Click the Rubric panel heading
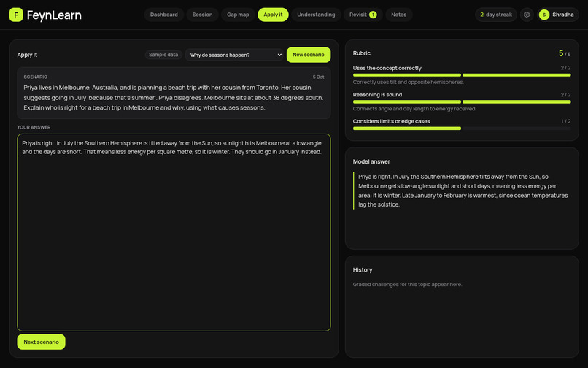This screenshot has width=588, height=368. pyautogui.click(x=362, y=53)
